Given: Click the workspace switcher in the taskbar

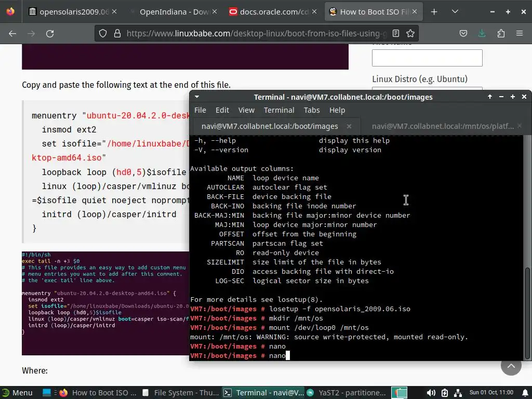Looking at the screenshot, I should coord(400,393).
